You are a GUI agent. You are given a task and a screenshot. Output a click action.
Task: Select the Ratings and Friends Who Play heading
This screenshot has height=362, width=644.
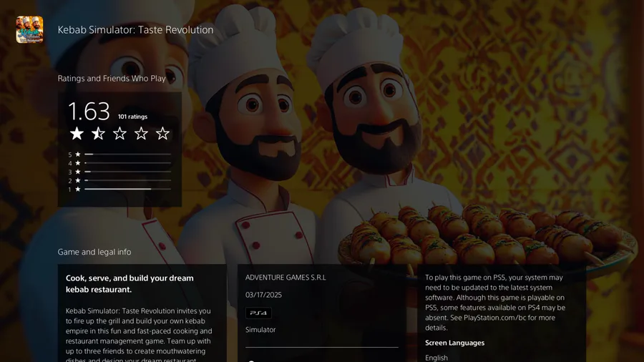pyautogui.click(x=112, y=79)
